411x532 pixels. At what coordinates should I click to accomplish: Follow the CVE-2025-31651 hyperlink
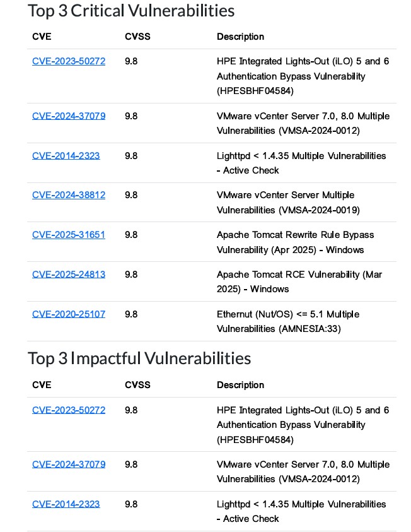(x=69, y=235)
